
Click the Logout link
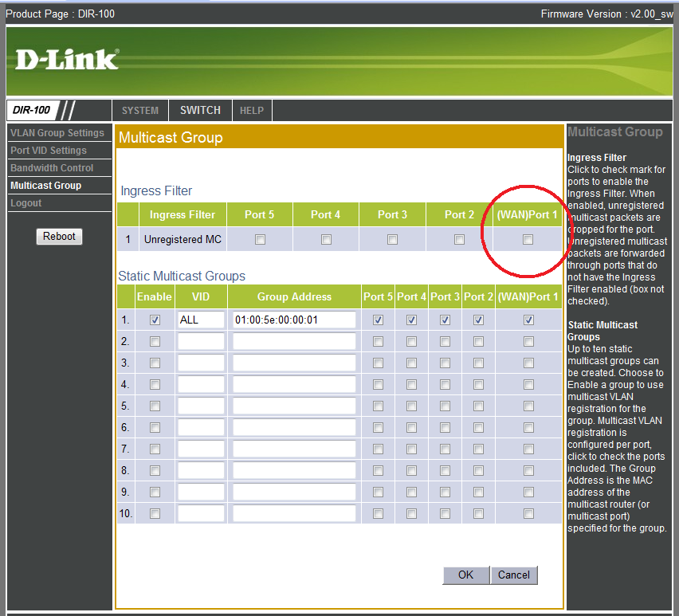[26, 203]
